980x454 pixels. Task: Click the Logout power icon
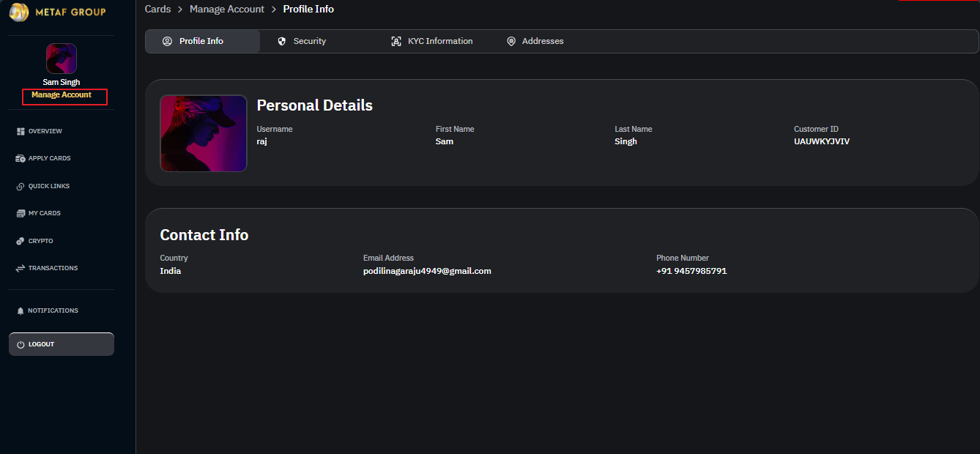tap(21, 344)
